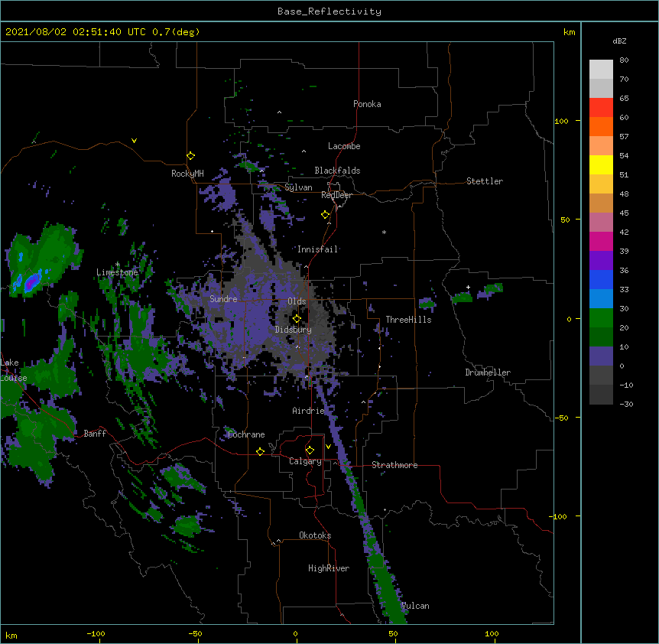Click the Innisfail town label

click(317, 249)
